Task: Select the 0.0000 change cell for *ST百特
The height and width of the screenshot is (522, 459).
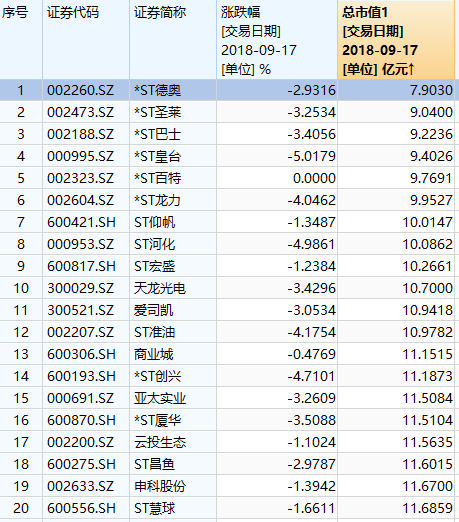Action: tap(314, 178)
